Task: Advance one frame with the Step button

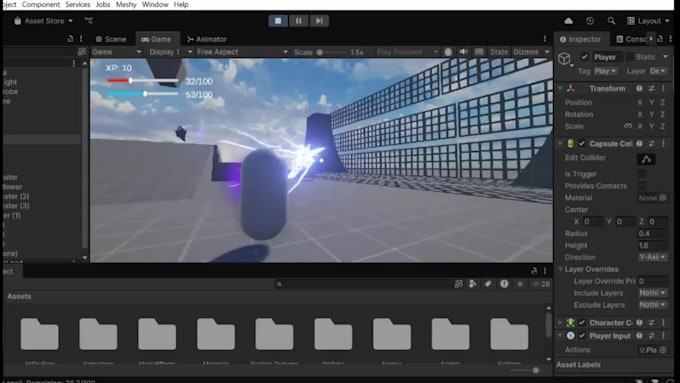Action: click(x=319, y=21)
